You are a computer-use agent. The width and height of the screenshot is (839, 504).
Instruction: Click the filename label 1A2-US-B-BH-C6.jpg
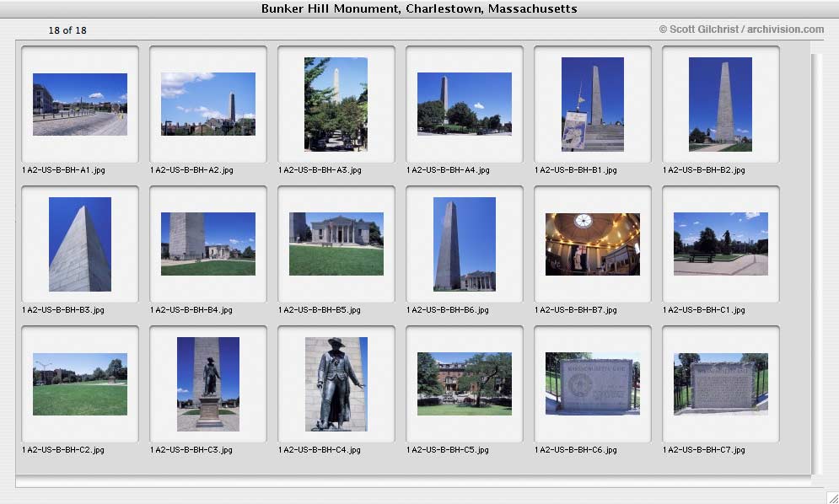[576, 450]
